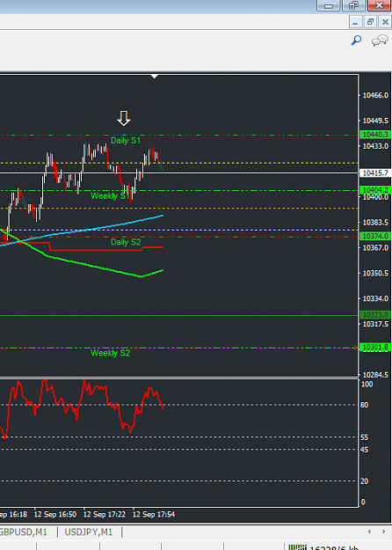This screenshot has width=392, height=550.
Task: Click the current price 10415.7 tag
Action: [x=375, y=173]
